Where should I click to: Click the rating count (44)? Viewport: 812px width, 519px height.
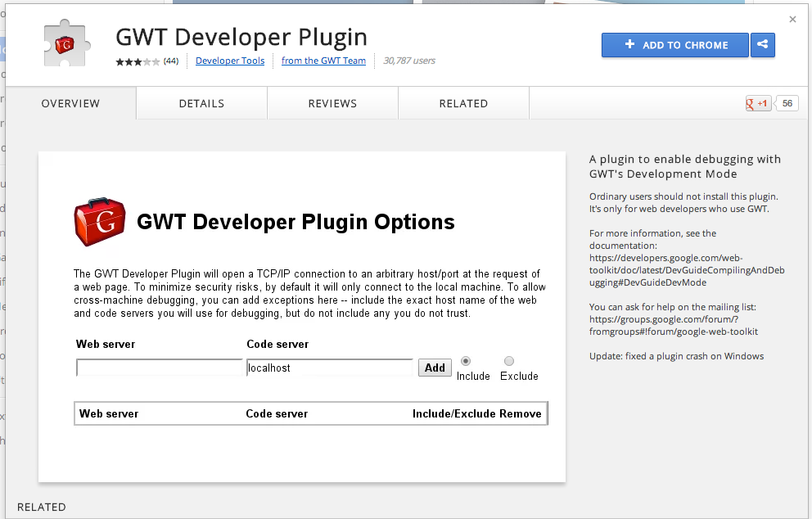[x=171, y=61]
